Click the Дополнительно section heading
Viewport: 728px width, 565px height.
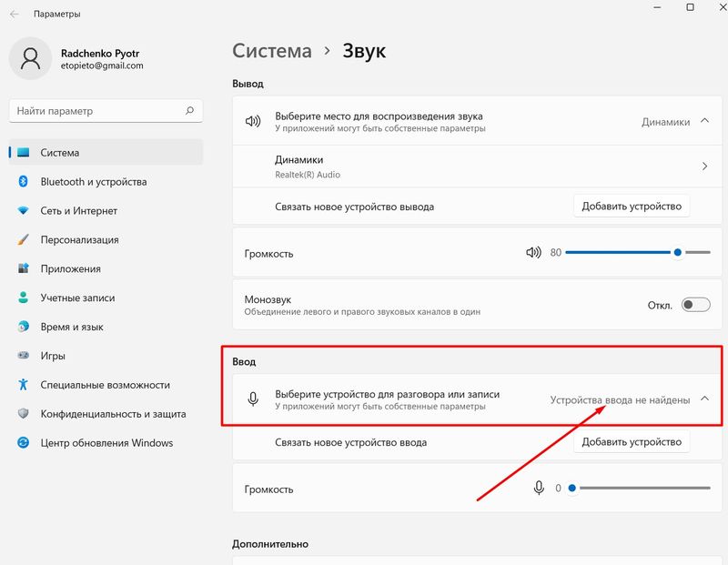click(x=270, y=544)
